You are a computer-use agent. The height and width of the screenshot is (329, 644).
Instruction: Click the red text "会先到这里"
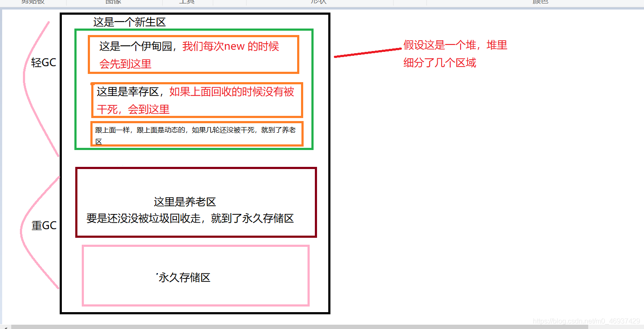pyautogui.click(x=125, y=64)
